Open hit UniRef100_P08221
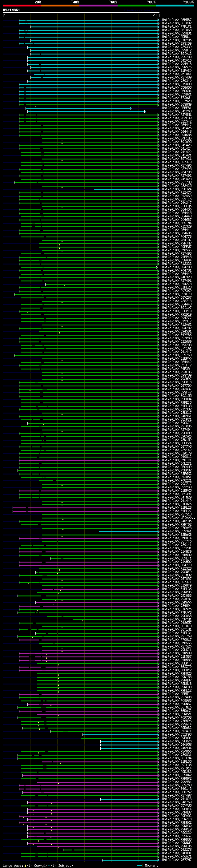The width and height of the screenshot is (197, 868). (177, 481)
